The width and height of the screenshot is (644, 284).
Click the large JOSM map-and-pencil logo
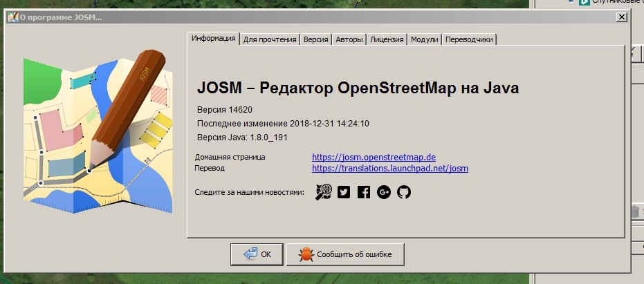click(x=98, y=131)
